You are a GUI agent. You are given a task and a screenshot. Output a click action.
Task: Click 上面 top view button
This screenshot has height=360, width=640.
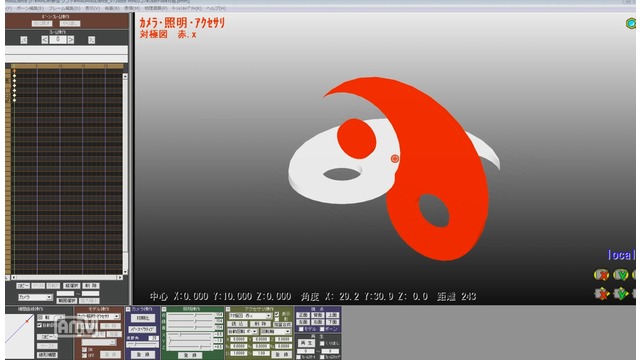coord(332,315)
